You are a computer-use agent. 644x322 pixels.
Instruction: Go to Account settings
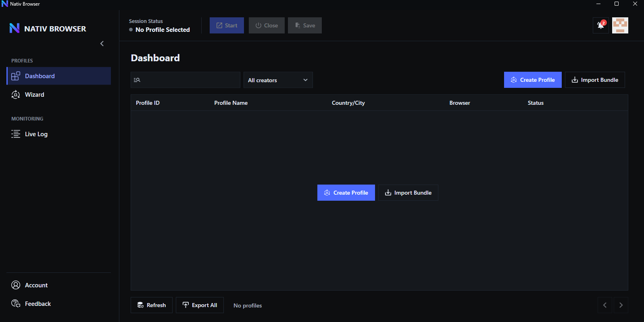click(x=59, y=285)
